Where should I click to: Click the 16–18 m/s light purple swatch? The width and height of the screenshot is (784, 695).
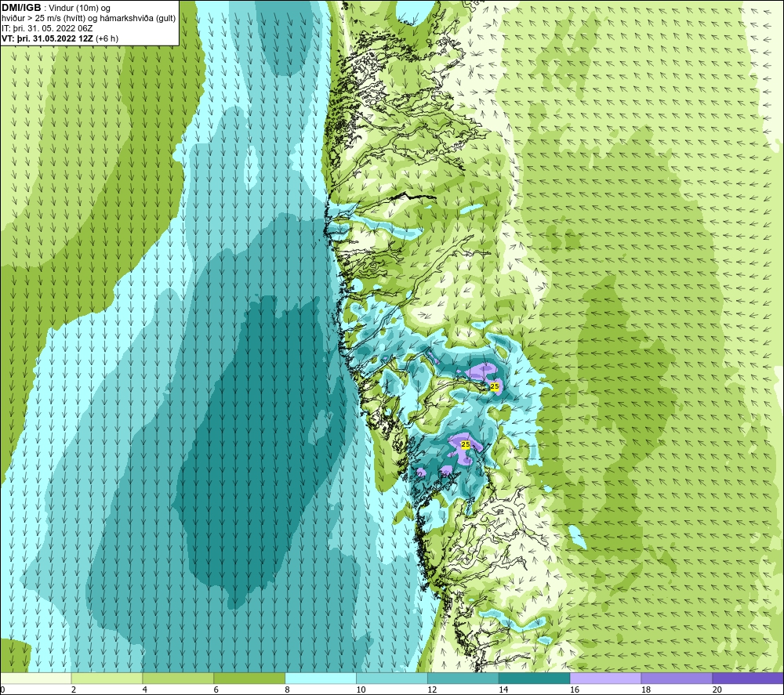click(605, 679)
